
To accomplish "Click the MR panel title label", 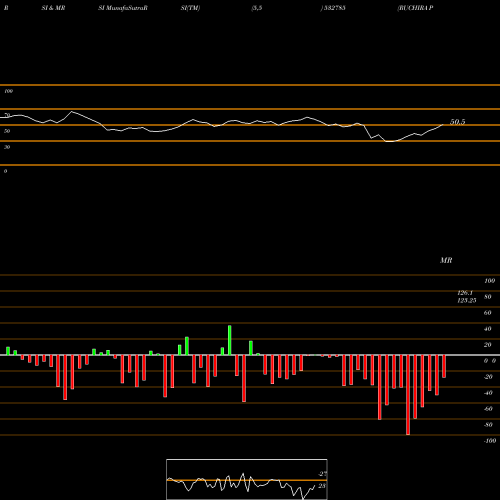I will (x=446, y=260).
